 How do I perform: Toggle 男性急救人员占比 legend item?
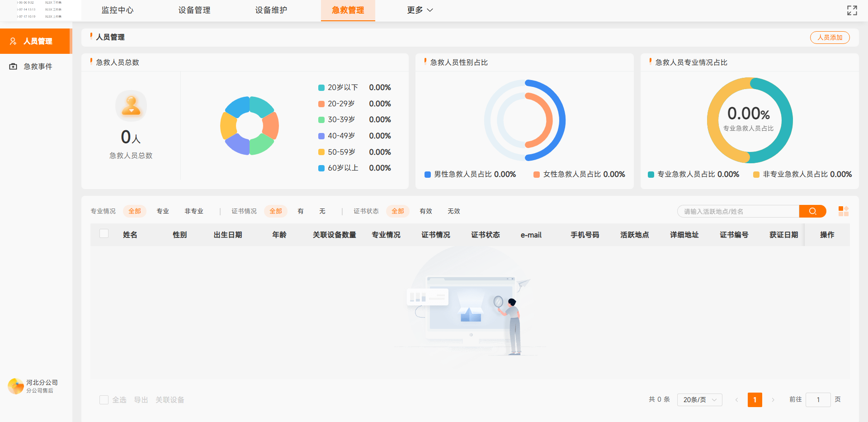pyautogui.click(x=470, y=174)
